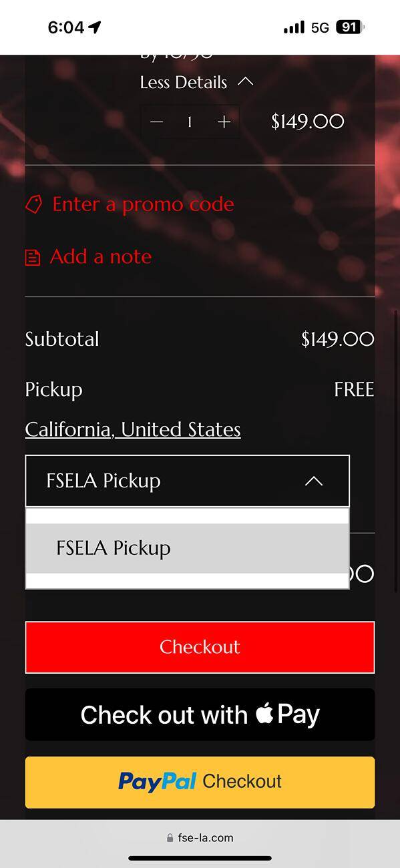Change California, United States pickup location

tap(133, 429)
